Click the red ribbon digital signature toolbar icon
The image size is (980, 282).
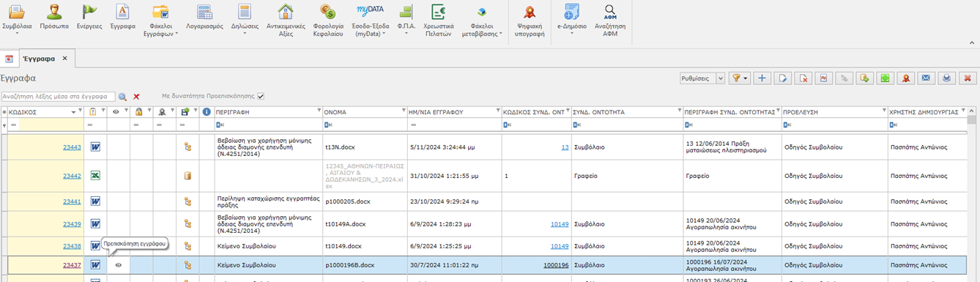(x=906, y=78)
